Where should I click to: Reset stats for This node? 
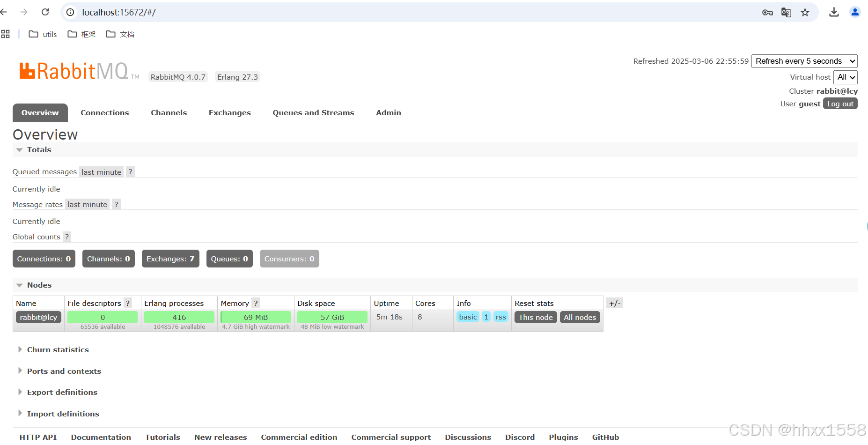(x=536, y=317)
